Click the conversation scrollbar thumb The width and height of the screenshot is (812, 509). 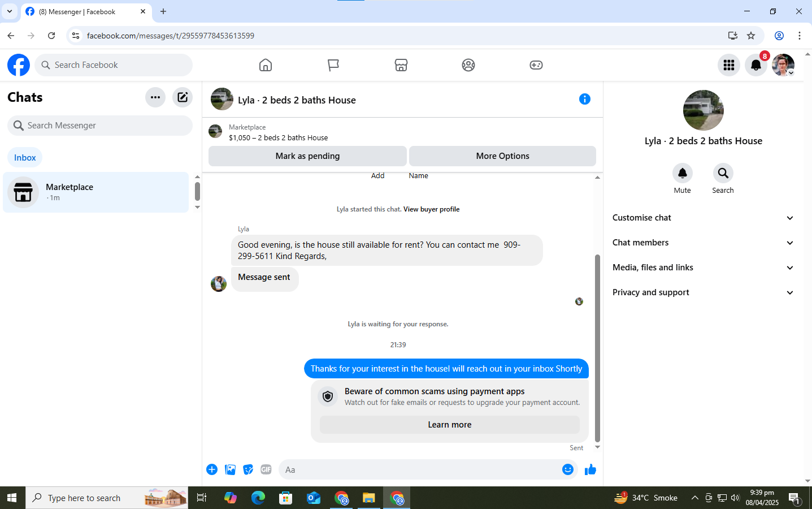[597, 348]
